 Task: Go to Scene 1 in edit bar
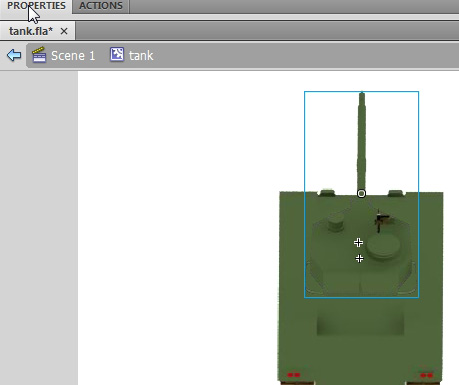coord(73,55)
